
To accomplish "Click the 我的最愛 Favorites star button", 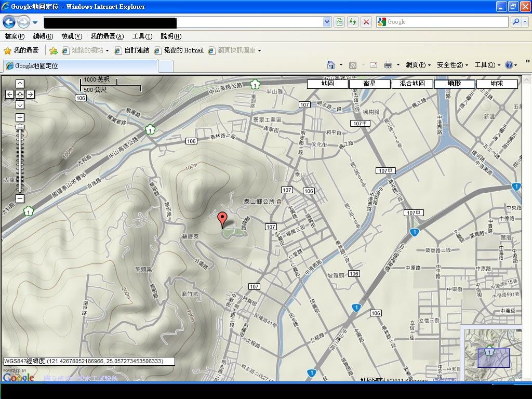I will coord(21,50).
